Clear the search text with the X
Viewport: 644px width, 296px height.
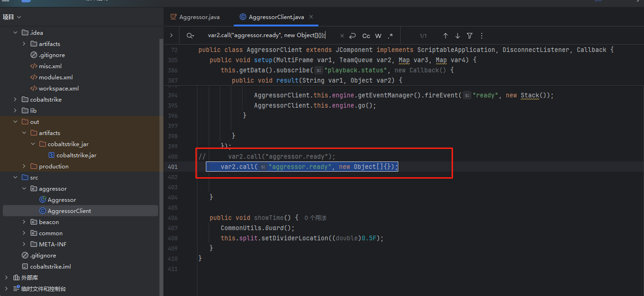pos(342,36)
